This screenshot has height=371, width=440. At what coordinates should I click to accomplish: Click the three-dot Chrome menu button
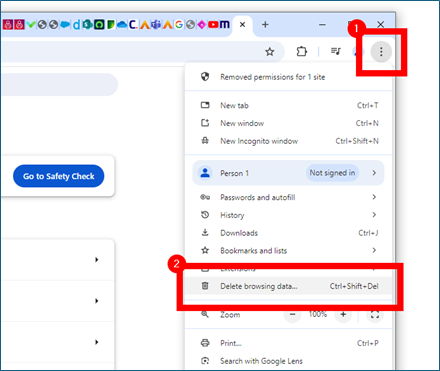click(381, 52)
